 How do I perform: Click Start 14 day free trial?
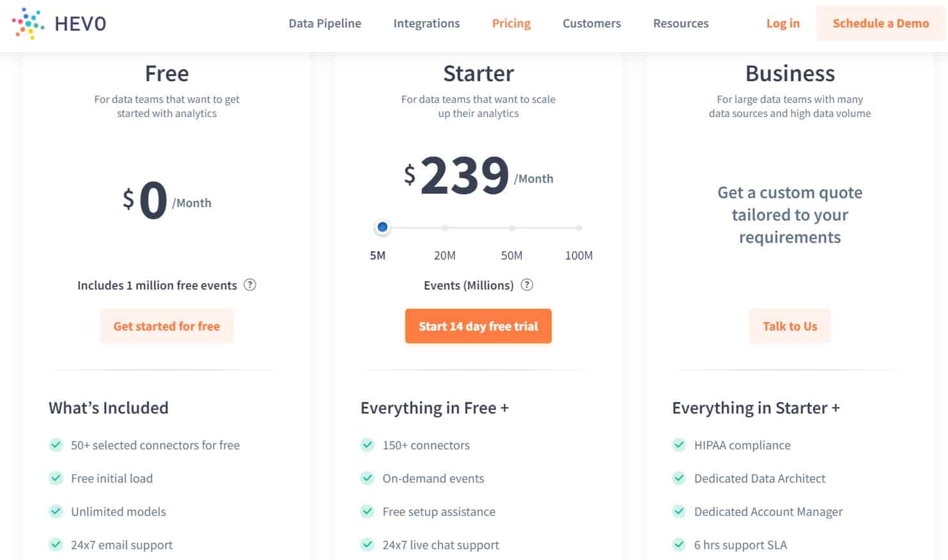(478, 326)
